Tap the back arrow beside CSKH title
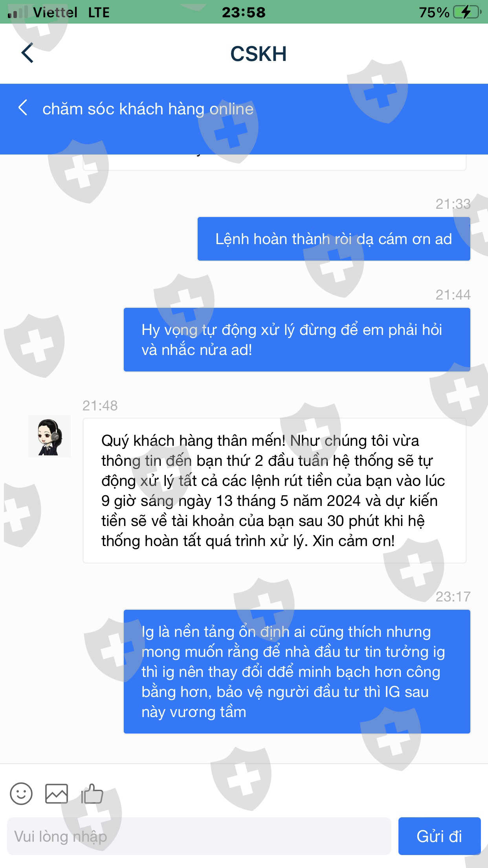The height and width of the screenshot is (868, 488). [x=27, y=53]
